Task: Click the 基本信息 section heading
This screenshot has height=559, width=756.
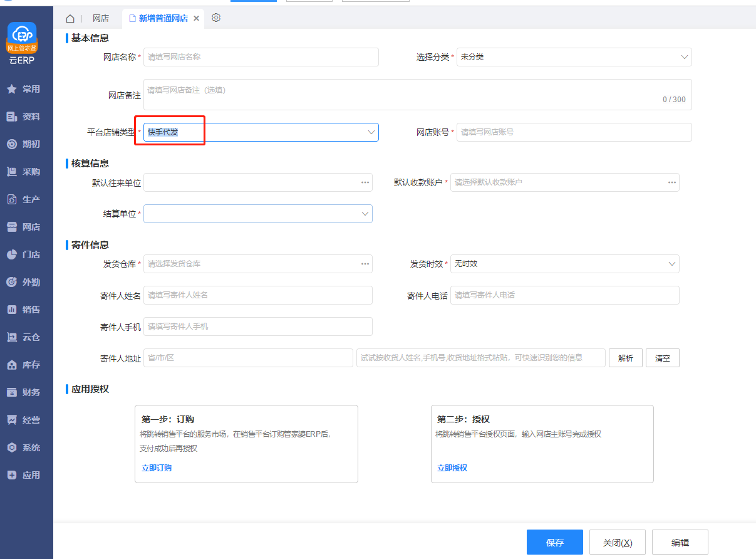Action: point(90,38)
